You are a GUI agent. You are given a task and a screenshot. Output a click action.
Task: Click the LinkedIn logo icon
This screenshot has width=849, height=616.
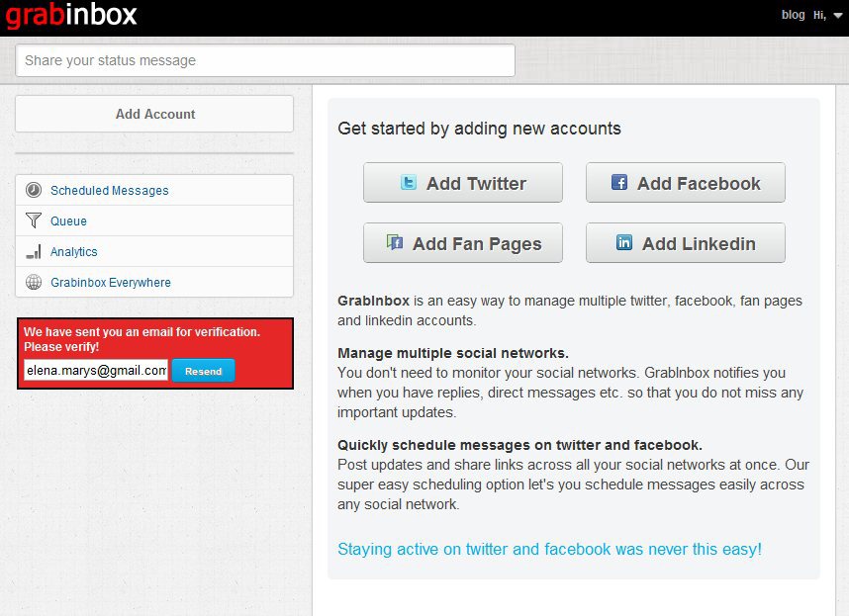[x=624, y=242]
